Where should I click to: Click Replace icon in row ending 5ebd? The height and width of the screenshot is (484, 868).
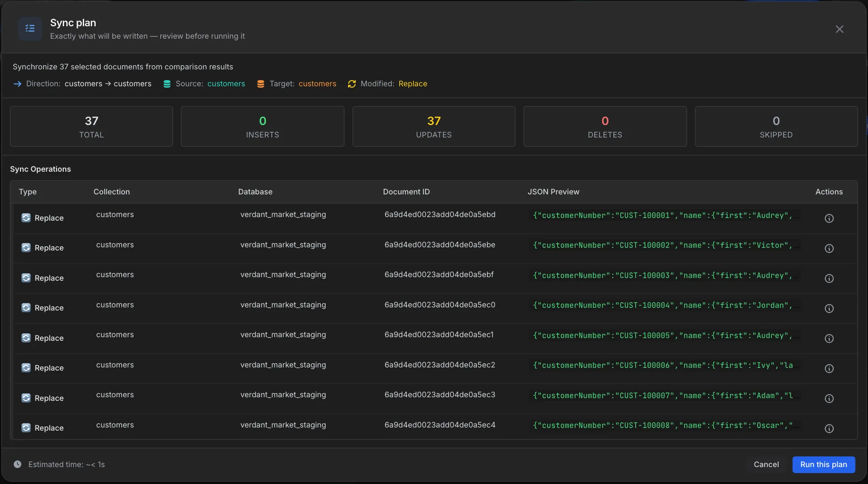pyautogui.click(x=26, y=218)
